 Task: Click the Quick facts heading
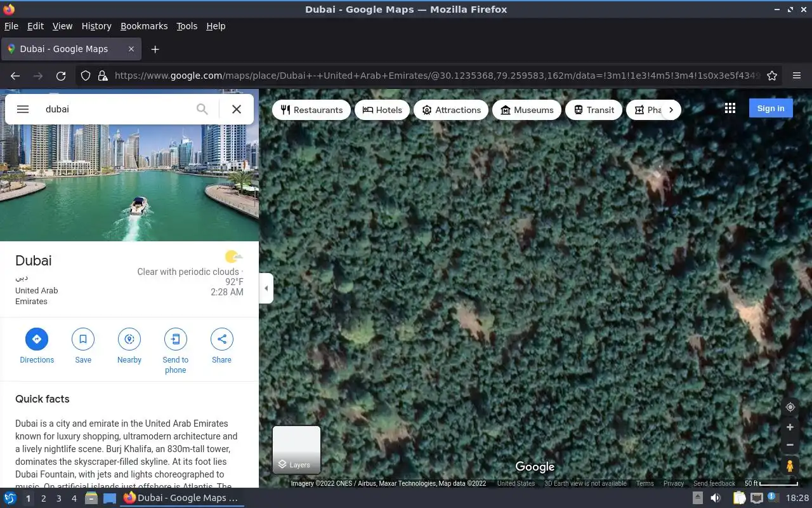click(43, 399)
